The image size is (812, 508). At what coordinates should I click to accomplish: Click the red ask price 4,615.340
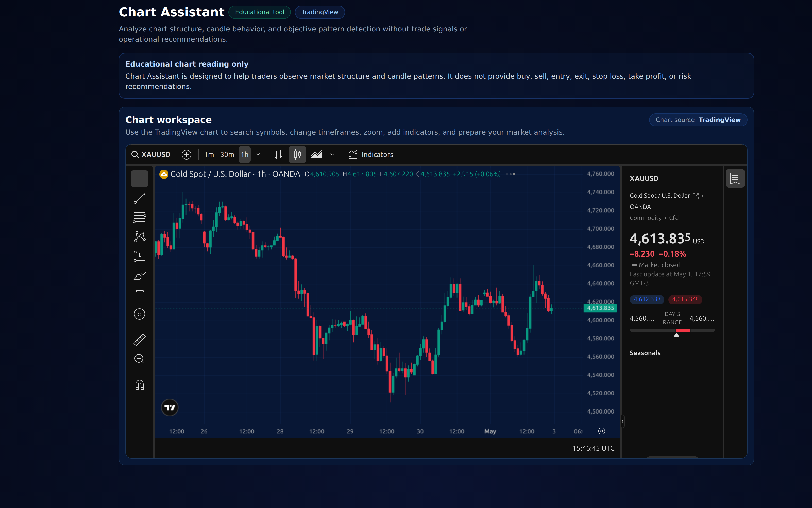pyautogui.click(x=685, y=299)
